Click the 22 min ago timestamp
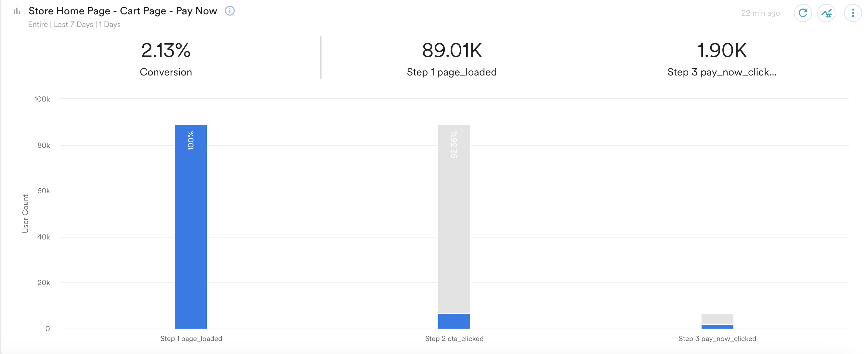Image resolution: width=868 pixels, height=354 pixels. tap(760, 13)
